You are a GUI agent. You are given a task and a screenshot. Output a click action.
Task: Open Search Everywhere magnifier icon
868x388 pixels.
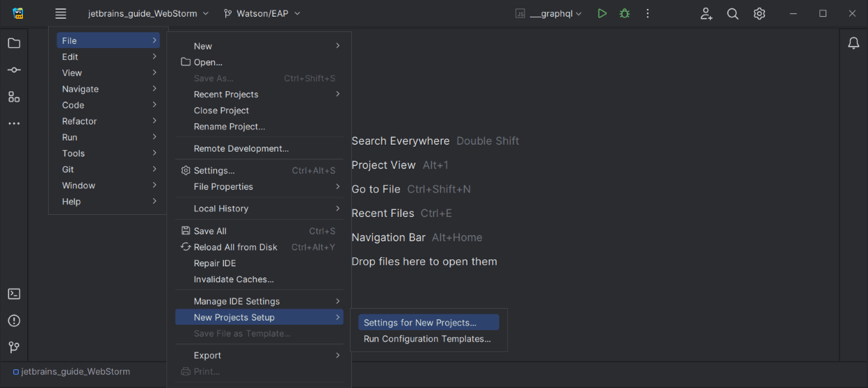(x=732, y=13)
